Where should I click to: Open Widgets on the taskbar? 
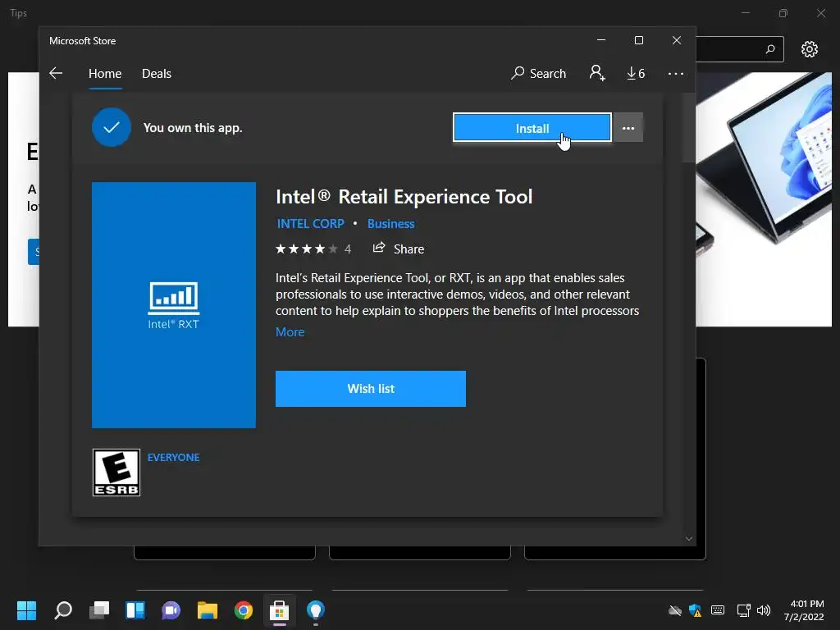[x=135, y=610]
